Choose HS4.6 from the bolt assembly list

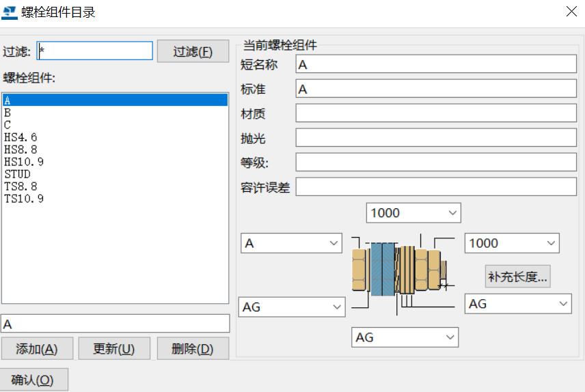21,137
